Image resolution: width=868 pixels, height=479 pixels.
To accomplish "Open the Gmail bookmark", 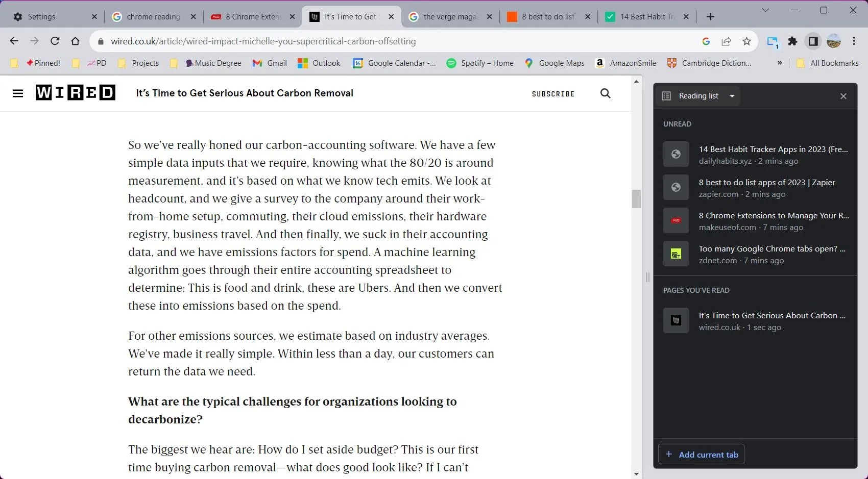I will tap(270, 63).
